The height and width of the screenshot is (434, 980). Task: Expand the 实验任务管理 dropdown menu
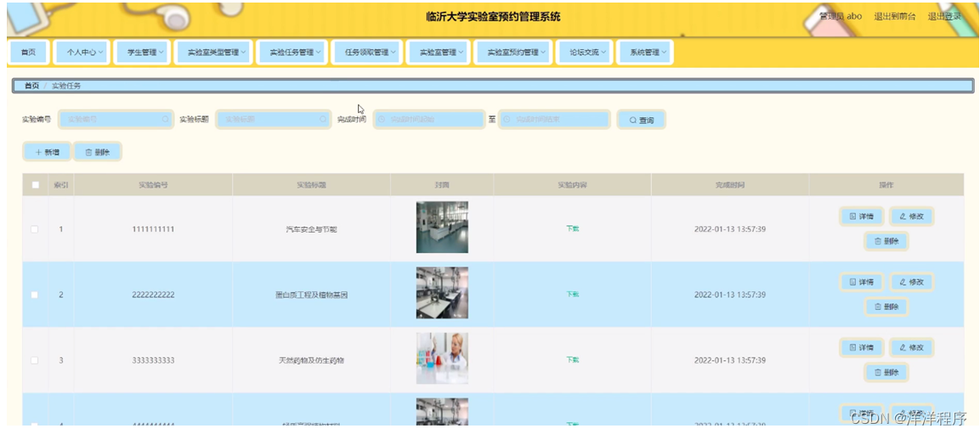[292, 53]
